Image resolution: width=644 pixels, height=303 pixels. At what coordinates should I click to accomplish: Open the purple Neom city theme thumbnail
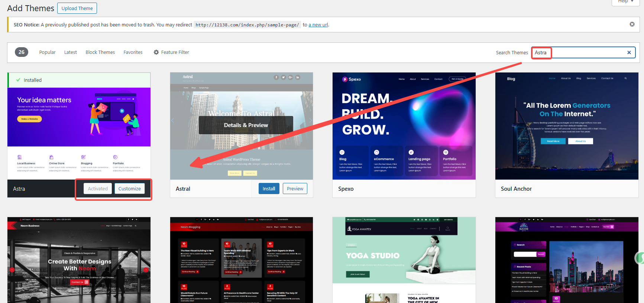click(567, 260)
